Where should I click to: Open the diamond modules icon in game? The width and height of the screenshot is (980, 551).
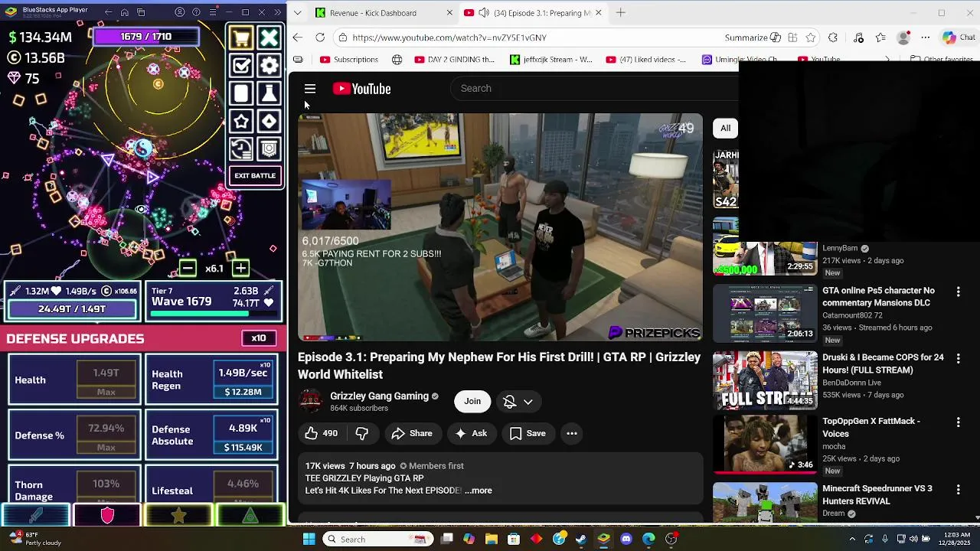(x=269, y=121)
